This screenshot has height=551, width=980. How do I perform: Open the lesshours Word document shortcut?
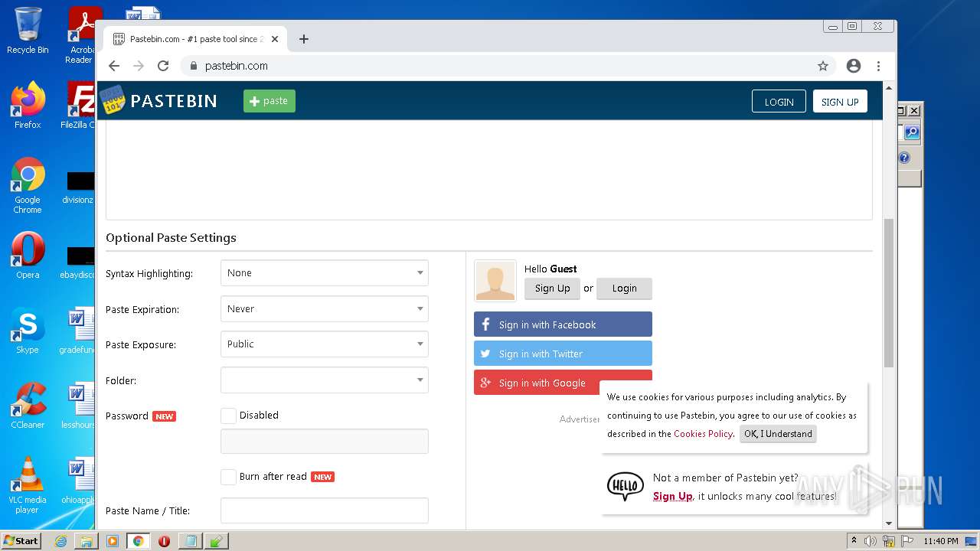78,405
